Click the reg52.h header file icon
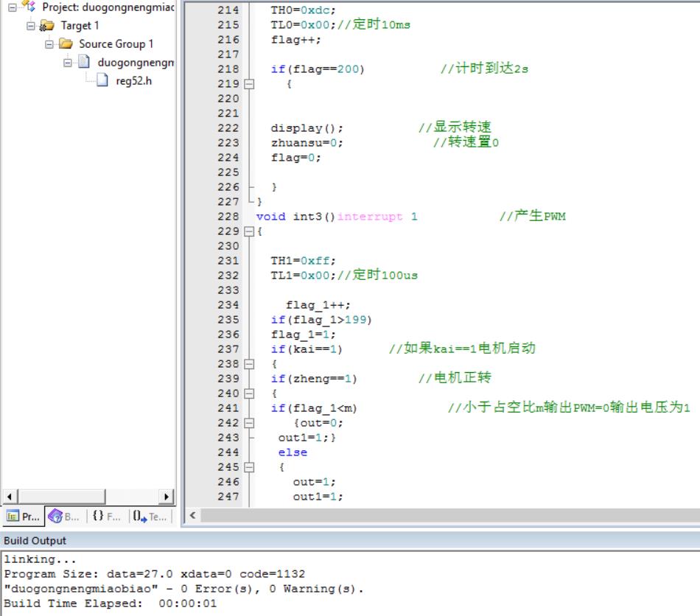The height and width of the screenshot is (616, 700). [102, 80]
